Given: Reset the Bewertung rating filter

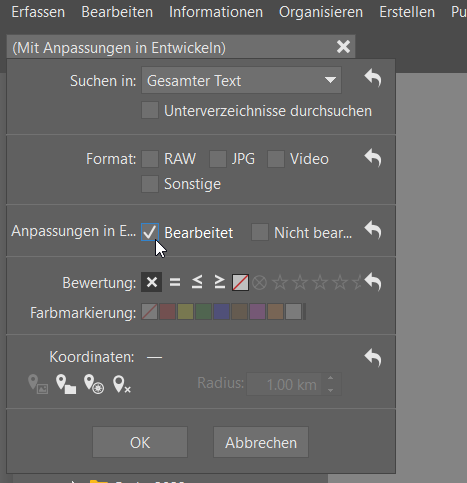Looking at the screenshot, I should [x=373, y=282].
